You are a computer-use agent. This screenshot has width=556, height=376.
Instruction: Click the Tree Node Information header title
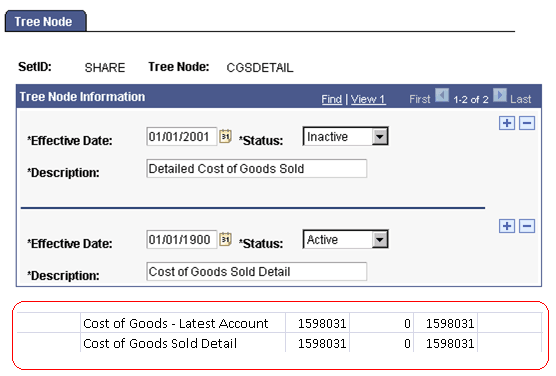pyautogui.click(x=82, y=96)
